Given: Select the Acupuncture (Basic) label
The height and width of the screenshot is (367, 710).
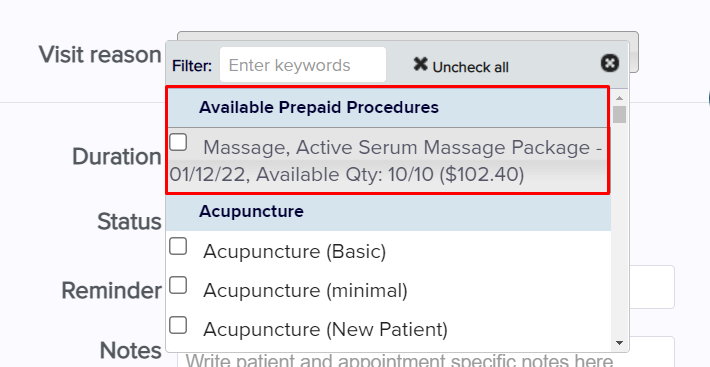Looking at the screenshot, I should coord(294,252).
